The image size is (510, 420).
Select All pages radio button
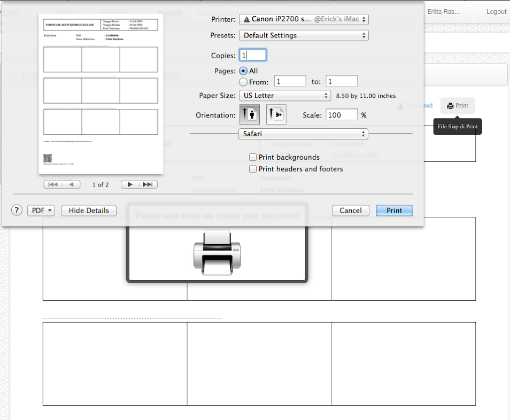pyautogui.click(x=243, y=71)
